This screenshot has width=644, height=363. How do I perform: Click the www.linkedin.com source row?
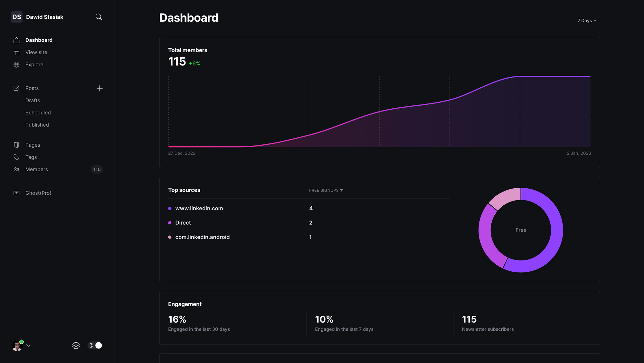[309, 208]
